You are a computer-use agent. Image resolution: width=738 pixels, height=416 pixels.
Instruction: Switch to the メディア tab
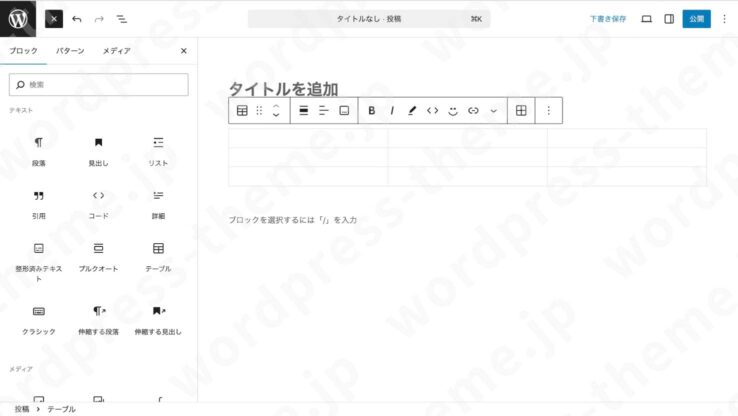point(117,51)
